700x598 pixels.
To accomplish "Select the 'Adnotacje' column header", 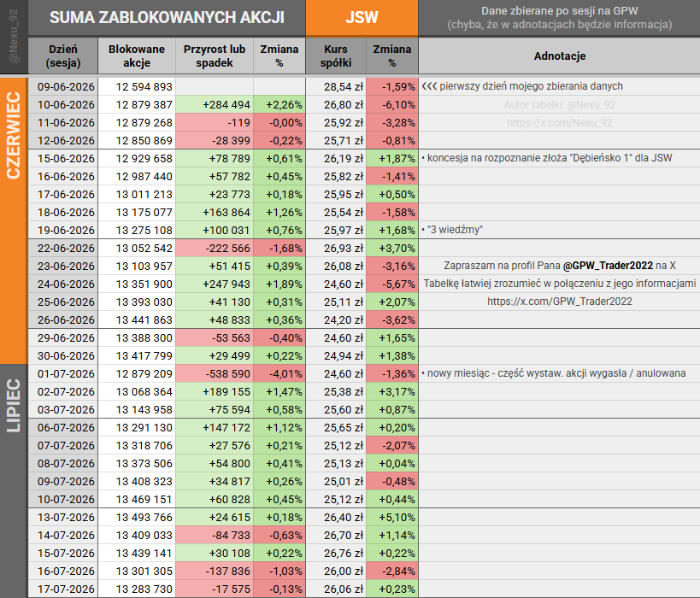I will click(x=559, y=56).
